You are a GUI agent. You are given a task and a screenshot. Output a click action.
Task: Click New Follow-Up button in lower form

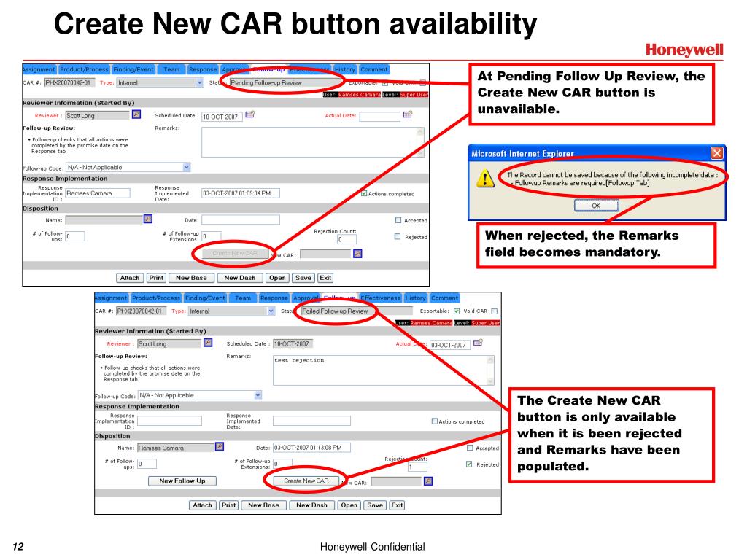(x=182, y=481)
